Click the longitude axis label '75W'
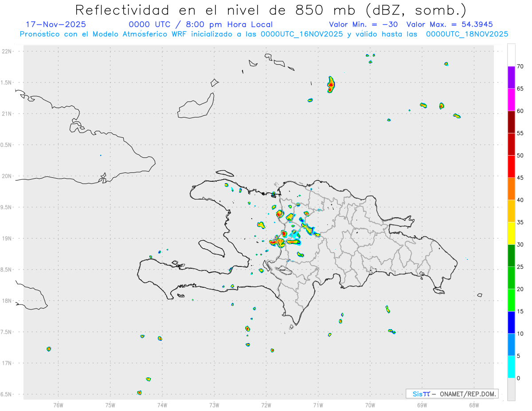This screenshot has height=411, width=532. click(x=110, y=405)
